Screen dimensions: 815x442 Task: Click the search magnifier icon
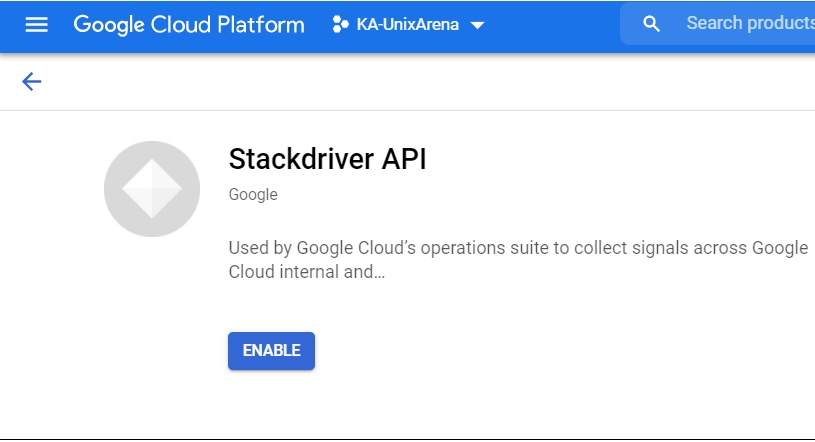click(x=651, y=24)
